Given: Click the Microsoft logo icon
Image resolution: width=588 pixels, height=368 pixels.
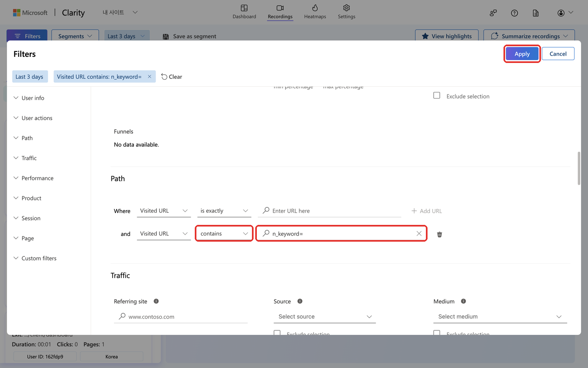Looking at the screenshot, I should point(17,13).
